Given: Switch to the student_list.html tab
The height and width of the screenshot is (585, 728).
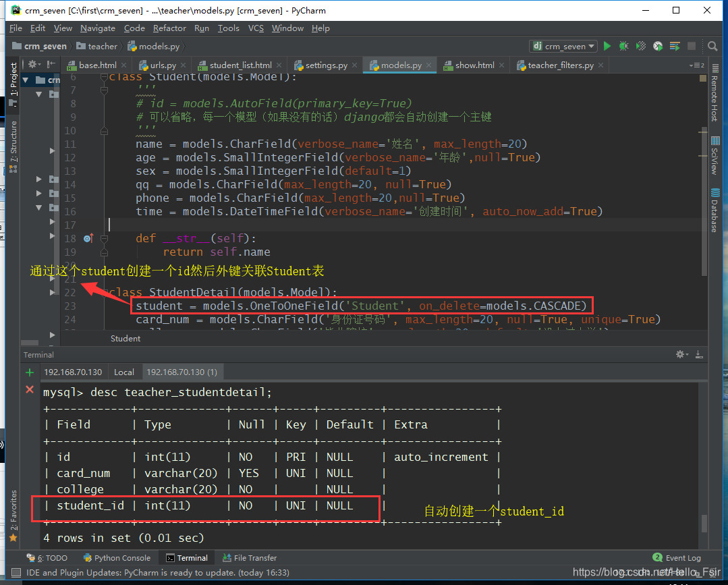Looking at the screenshot, I should [x=240, y=65].
